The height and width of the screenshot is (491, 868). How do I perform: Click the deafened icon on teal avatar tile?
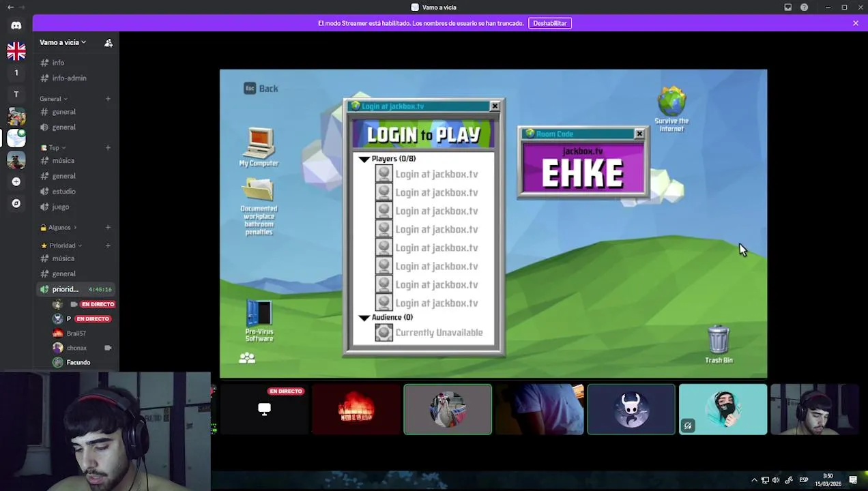[x=688, y=426]
